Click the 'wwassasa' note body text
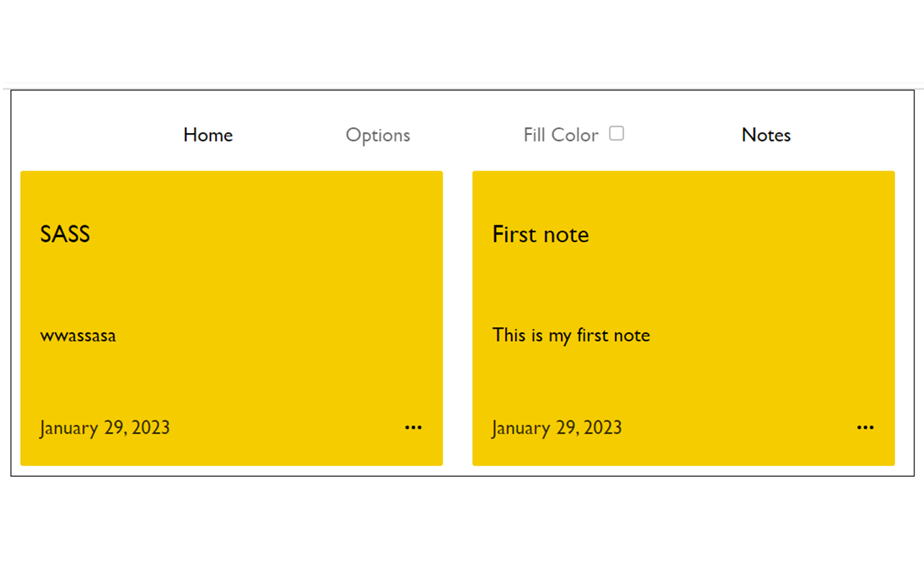Viewport: 924px width, 578px height. [78, 336]
